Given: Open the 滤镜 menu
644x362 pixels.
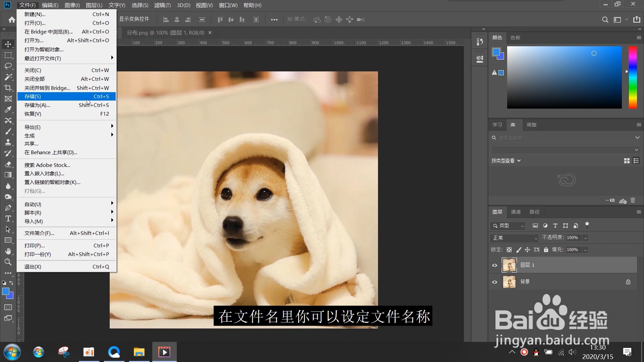Looking at the screenshot, I should pyautogui.click(x=162, y=5).
